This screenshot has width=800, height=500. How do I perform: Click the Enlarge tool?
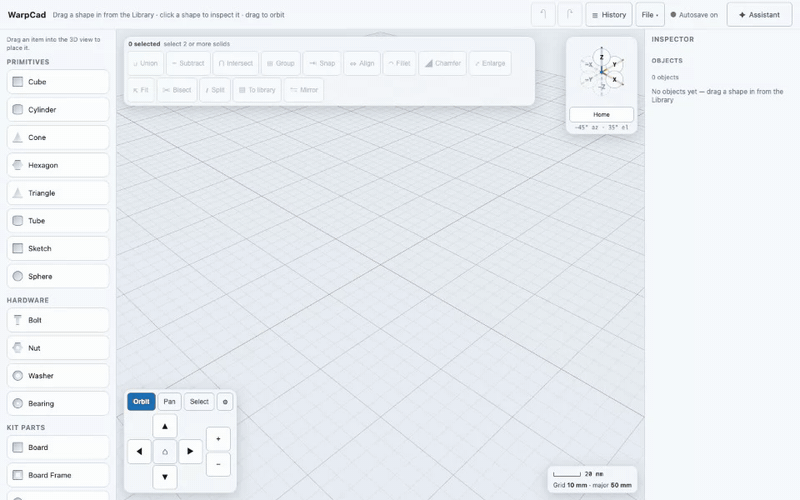pyautogui.click(x=490, y=63)
